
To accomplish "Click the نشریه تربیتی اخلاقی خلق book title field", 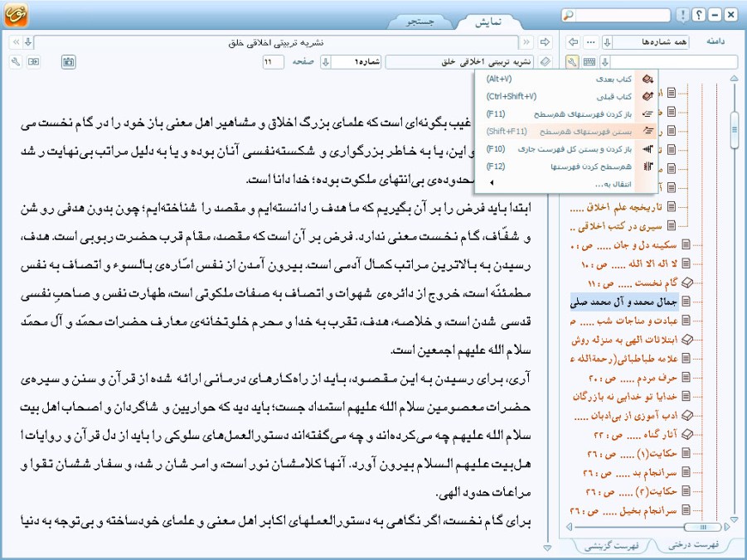I will point(460,62).
